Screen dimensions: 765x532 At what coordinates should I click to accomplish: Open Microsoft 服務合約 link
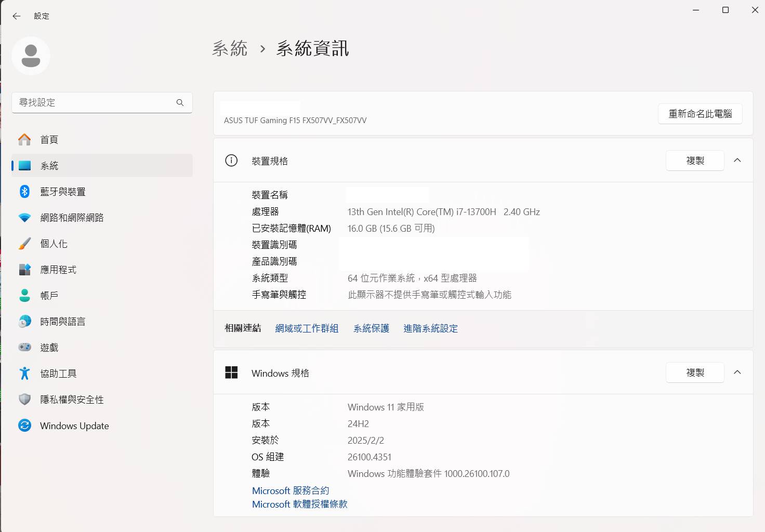pos(291,490)
